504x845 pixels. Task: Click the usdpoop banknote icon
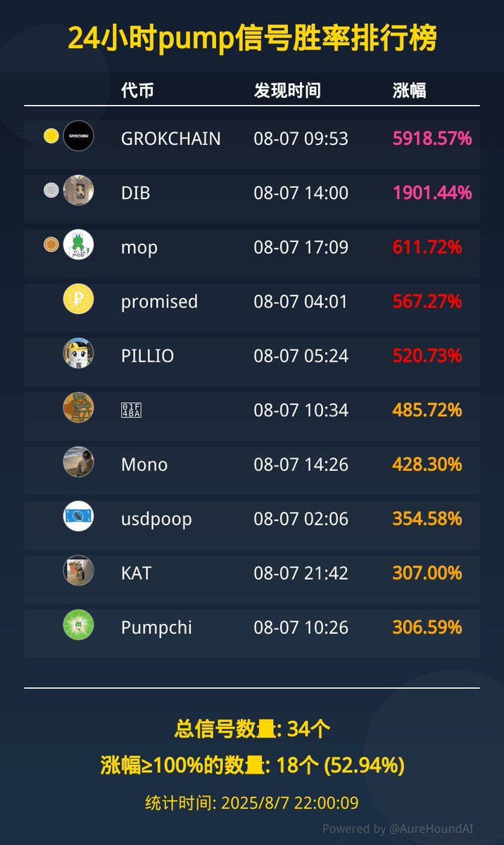pos(78,516)
